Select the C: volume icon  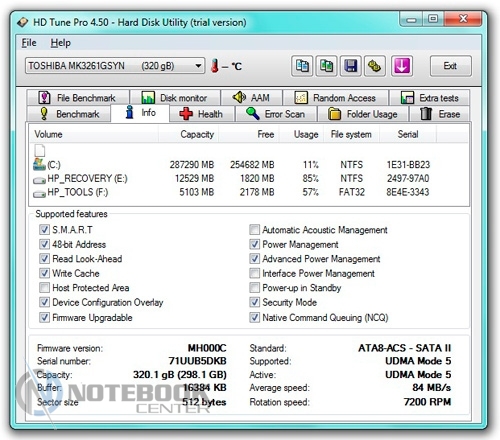pos(39,164)
